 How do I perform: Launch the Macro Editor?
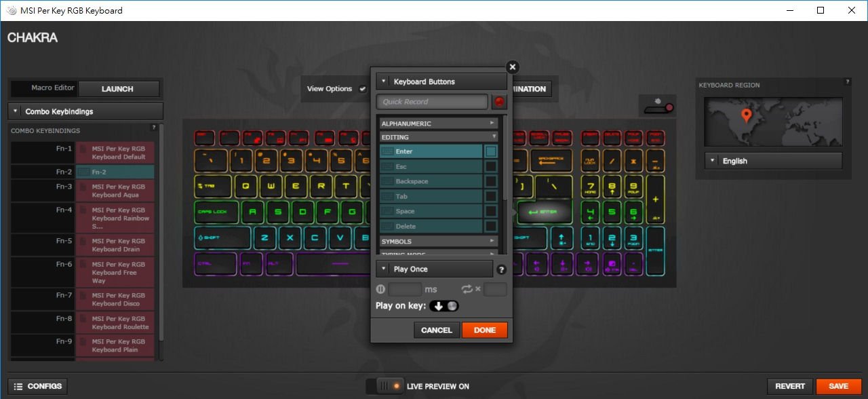click(119, 89)
